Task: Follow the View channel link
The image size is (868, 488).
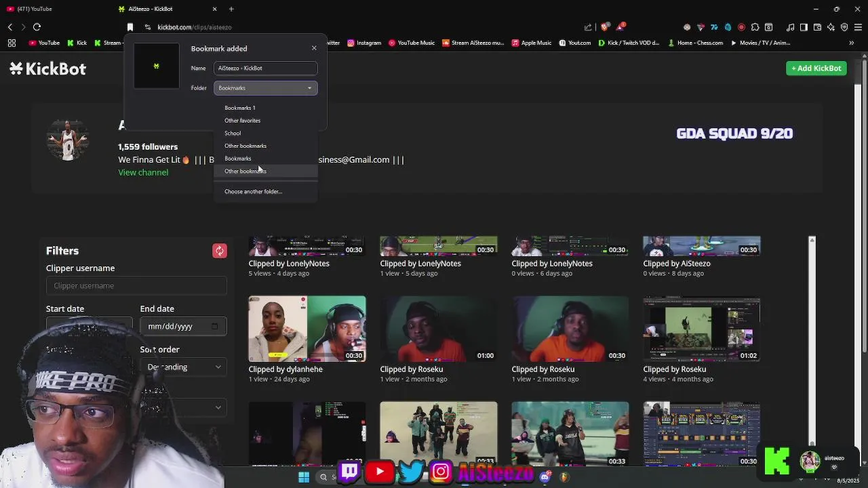Action: [x=143, y=172]
